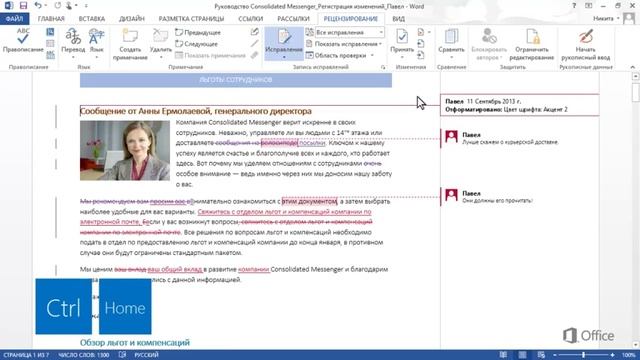The image size is (640, 360).
Task: Click the 100% zoom level
Action: coord(629,355)
